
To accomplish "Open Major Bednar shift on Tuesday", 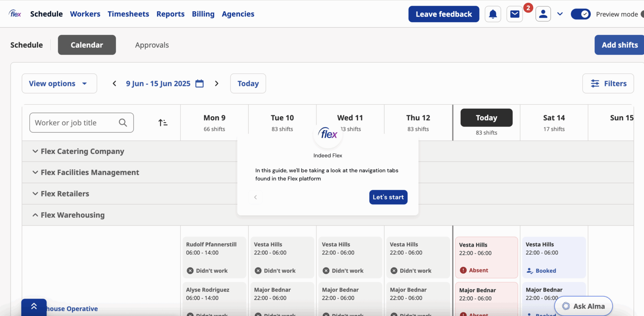I will (x=282, y=299).
